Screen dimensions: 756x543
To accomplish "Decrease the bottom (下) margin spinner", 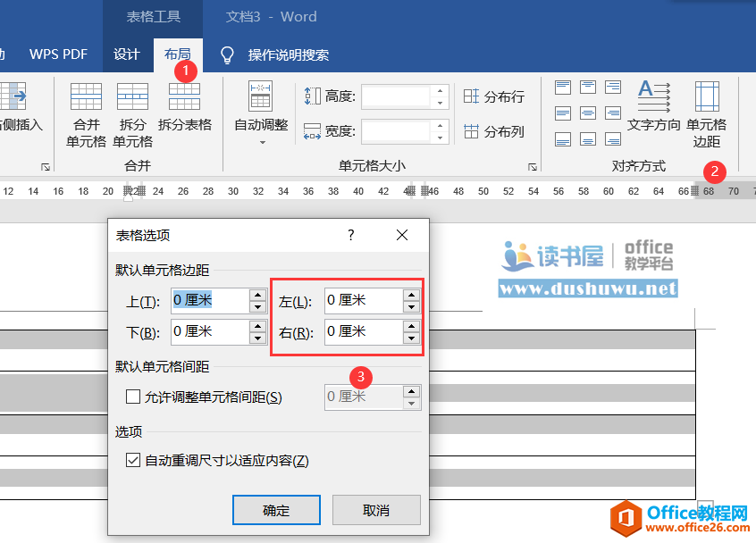I will pos(257,338).
